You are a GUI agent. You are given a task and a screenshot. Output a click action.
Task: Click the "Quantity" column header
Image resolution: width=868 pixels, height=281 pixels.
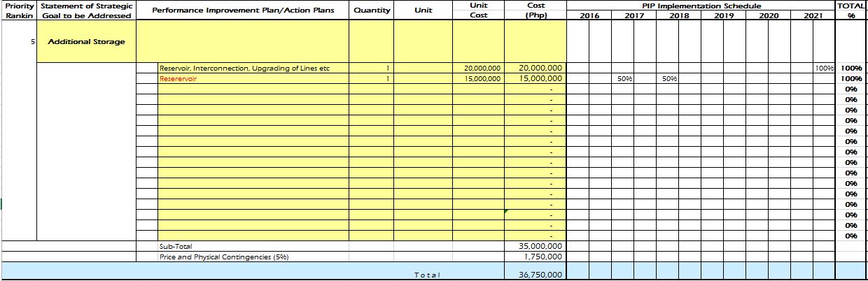tap(372, 10)
